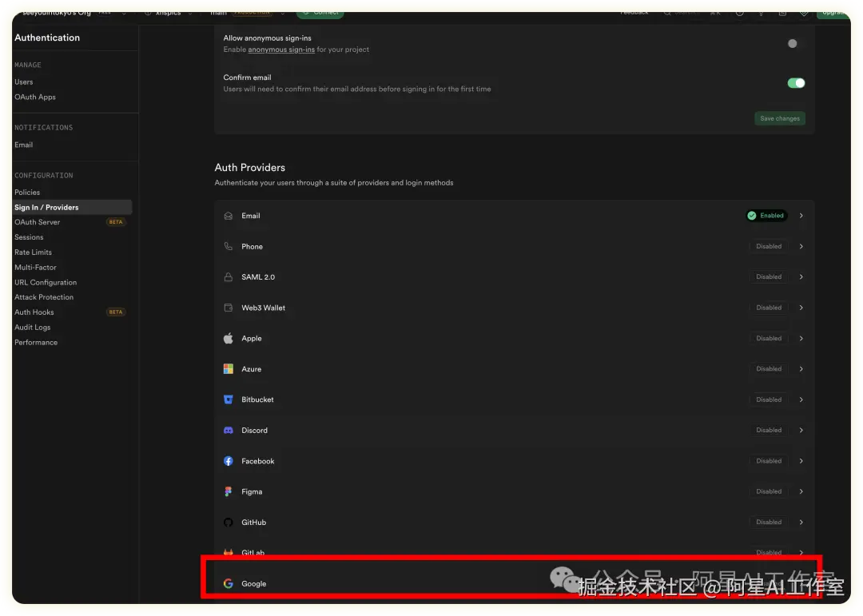The image size is (863, 616).
Task: Expand the Facebook provider row chevron
Action: (x=801, y=461)
